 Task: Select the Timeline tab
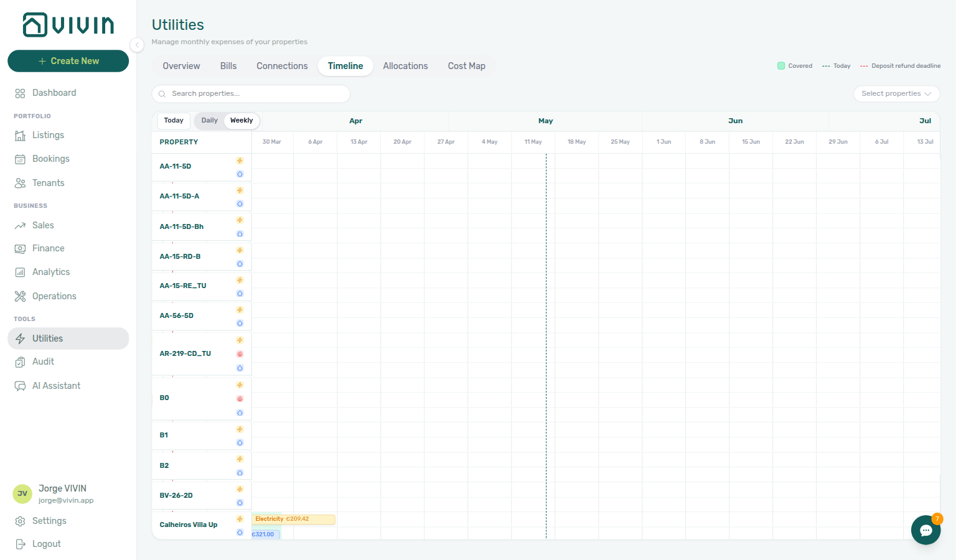[x=345, y=66]
